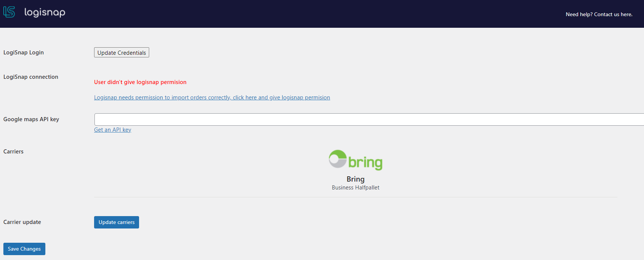Click the green 'bring' lettering in logo
644x260 pixels.
[x=365, y=163]
